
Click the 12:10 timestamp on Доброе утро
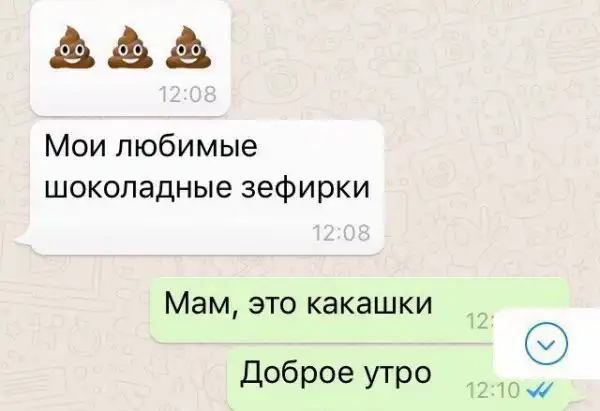tap(494, 390)
